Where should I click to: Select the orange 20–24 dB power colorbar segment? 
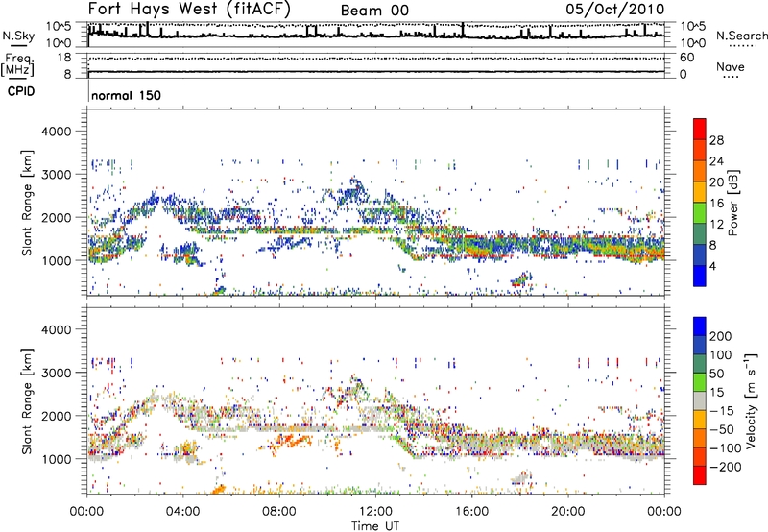(700, 171)
